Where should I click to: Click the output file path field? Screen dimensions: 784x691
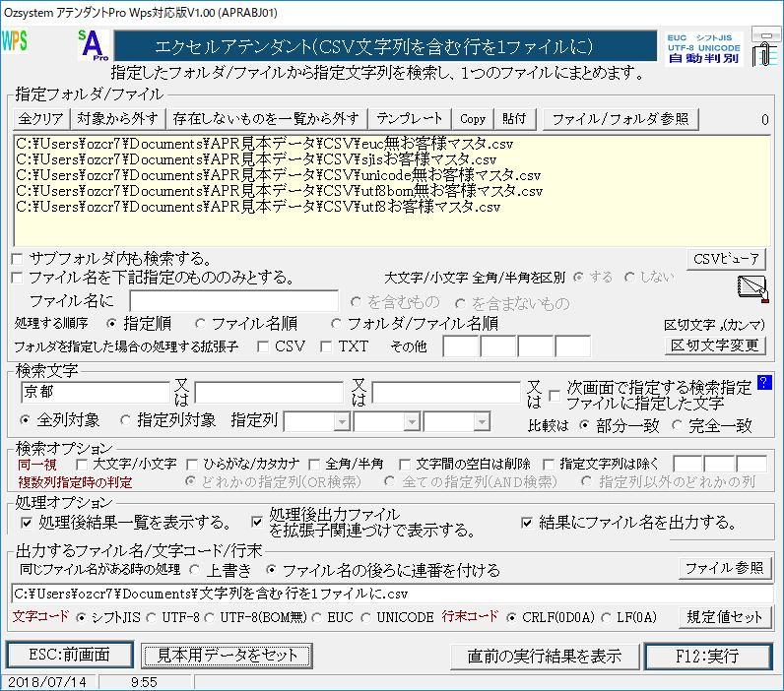(392, 594)
